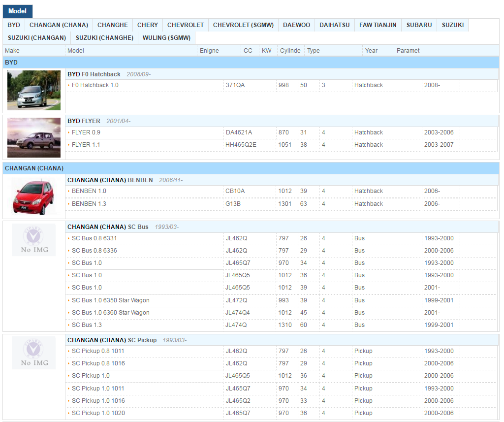Switch to the CHANGHE make tab
Viewport: 504px width, 422px height.
(x=113, y=25)
